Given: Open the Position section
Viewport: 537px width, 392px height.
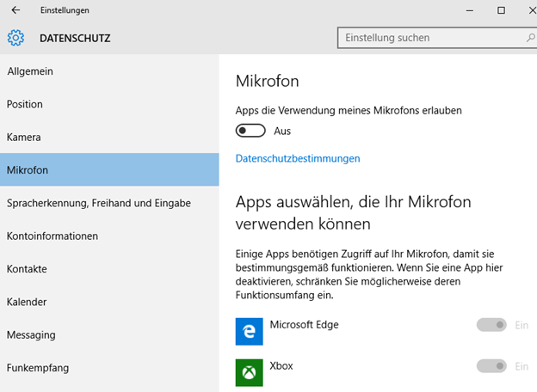Looking at the screenshot, I should 109,104.
